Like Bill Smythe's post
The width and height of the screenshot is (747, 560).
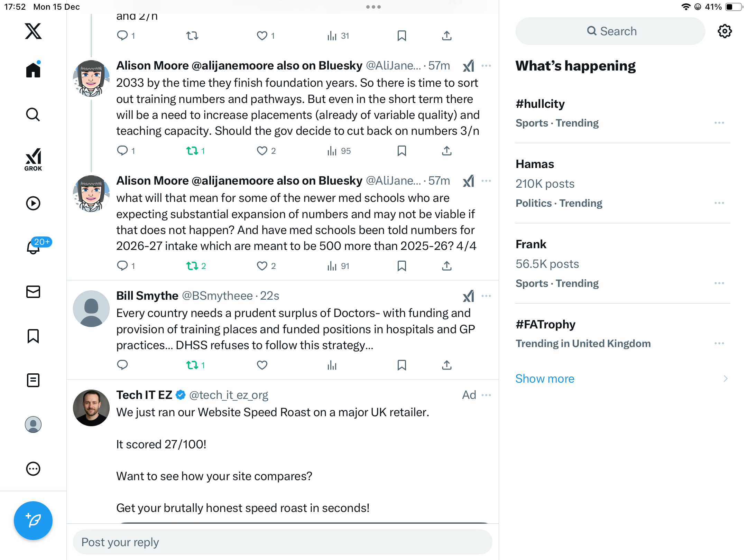click(262, 365)
